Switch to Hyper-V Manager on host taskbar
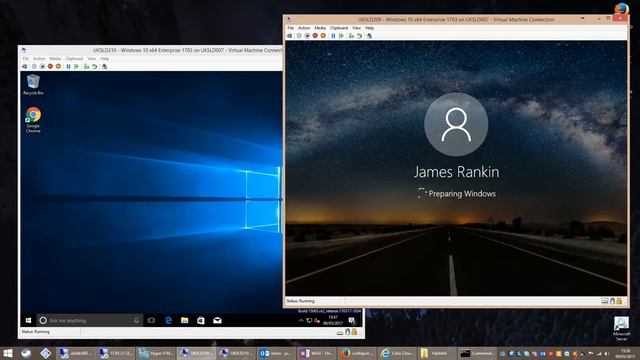 156,353
